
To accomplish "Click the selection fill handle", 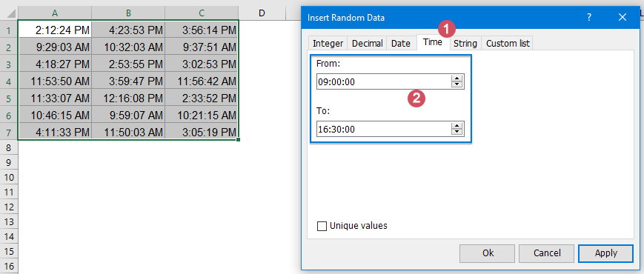I will pos(238,140).
